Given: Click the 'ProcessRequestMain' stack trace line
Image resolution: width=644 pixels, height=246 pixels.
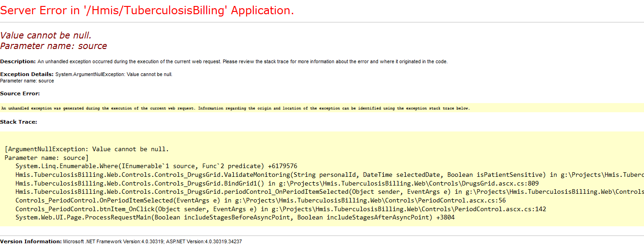Looking at the screenshot, I should pos(235,218).
